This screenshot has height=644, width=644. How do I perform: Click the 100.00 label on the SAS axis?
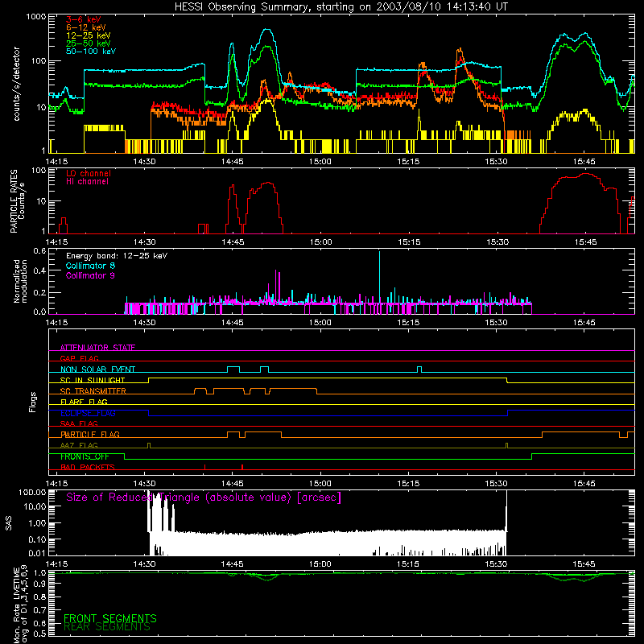point(32,493)
